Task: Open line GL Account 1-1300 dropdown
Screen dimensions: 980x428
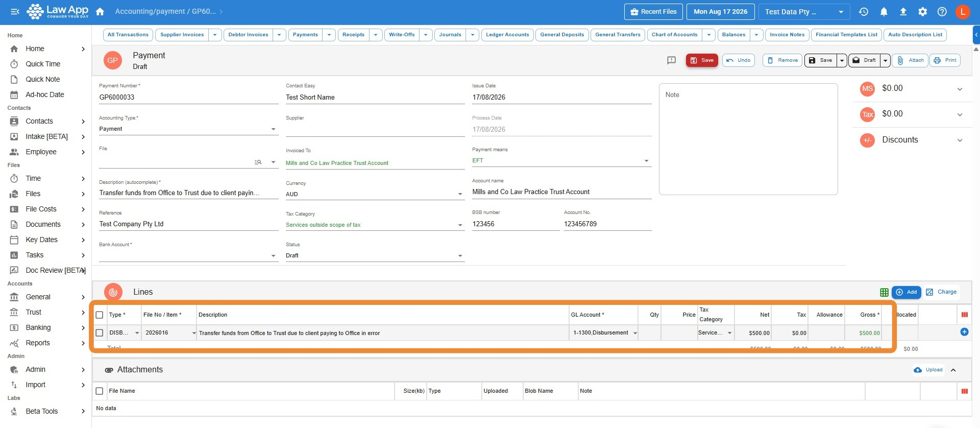Action: [635, 333]
